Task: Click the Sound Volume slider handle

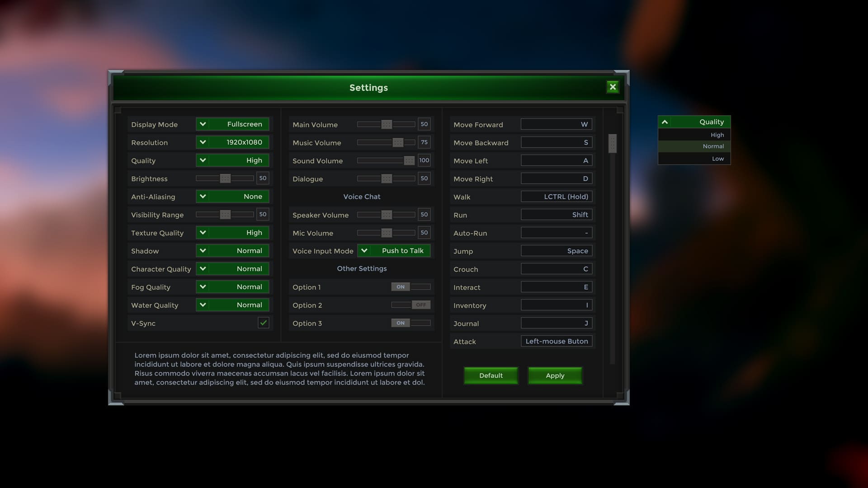Action: 409,160
